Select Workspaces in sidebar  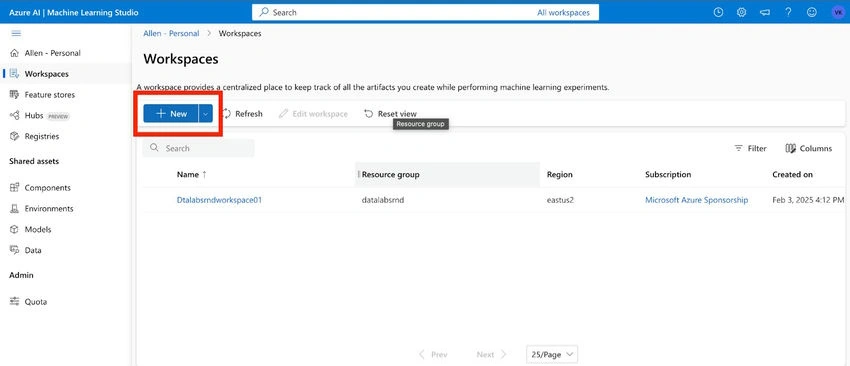(46, 74)
